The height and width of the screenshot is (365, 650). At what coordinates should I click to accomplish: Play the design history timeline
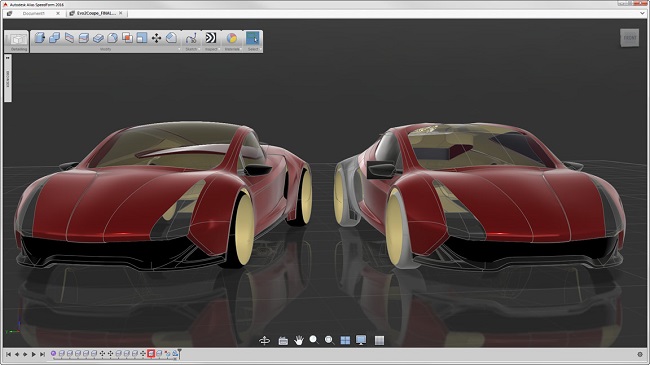pos(34,354)
